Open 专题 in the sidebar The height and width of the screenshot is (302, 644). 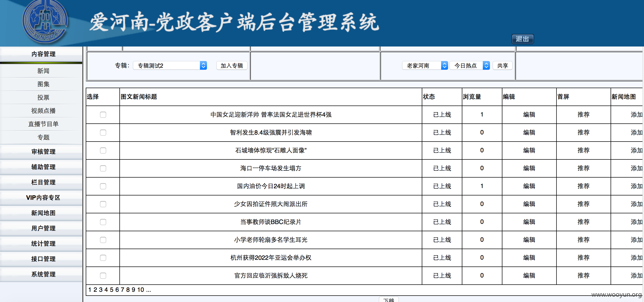(41, 137)
